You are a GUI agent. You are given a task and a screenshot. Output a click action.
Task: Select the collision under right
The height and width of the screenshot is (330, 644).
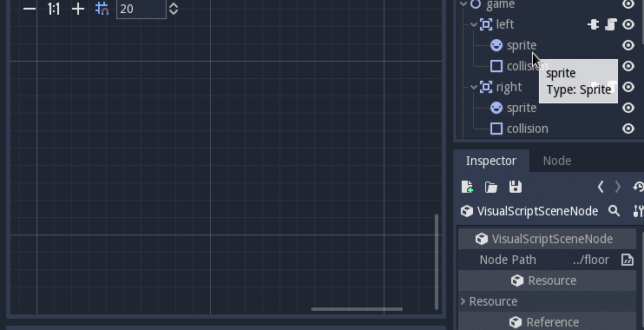528,129
